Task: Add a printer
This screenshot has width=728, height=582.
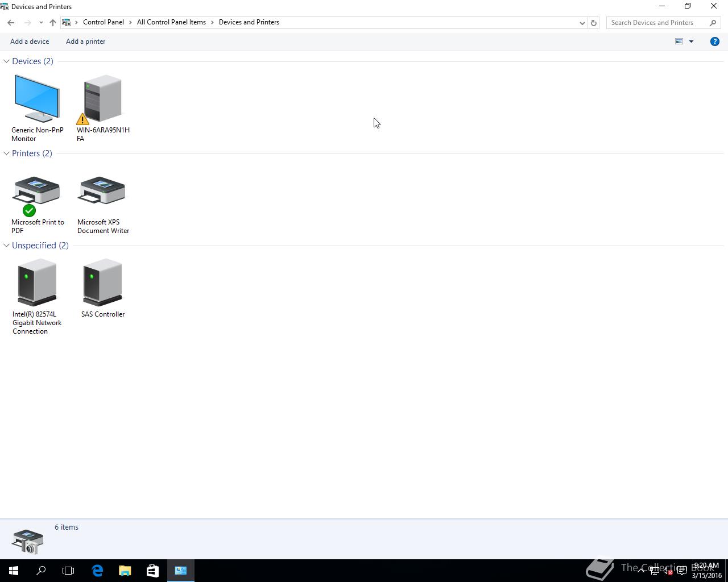Action: 86,41
